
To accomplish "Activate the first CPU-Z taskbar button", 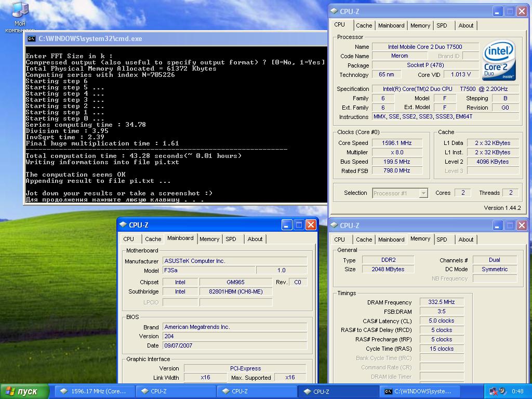I will coord(176,391).
